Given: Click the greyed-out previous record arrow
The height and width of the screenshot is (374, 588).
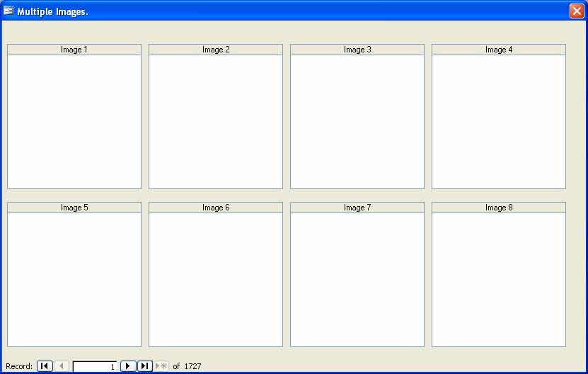Looking at the screenshot, I should pyautogui.click(x=62, y=365).
